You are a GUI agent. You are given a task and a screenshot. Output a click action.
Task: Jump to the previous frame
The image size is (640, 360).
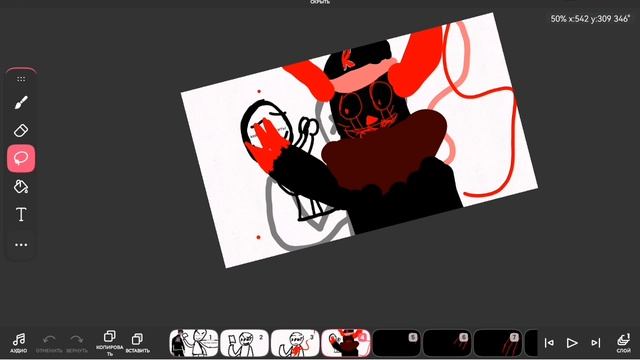click(x=549, y=342)
